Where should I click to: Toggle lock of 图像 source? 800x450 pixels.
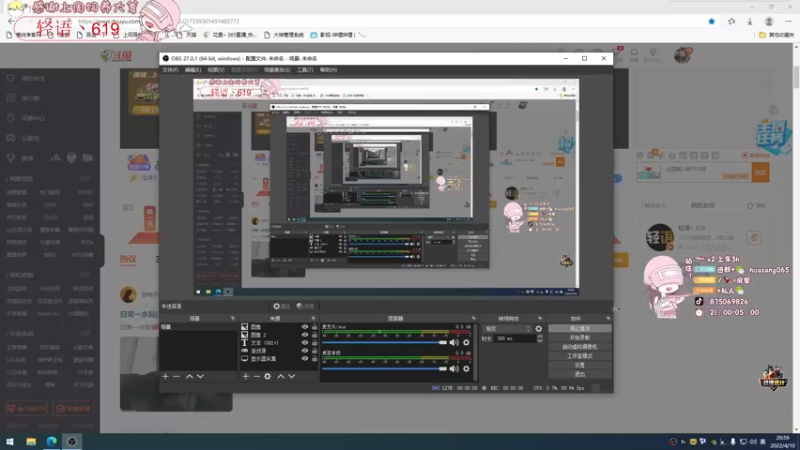tap(314, 327)
